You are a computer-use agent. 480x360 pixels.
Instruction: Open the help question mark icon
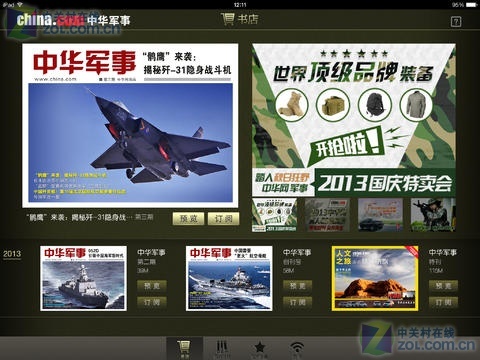(456, 22)
